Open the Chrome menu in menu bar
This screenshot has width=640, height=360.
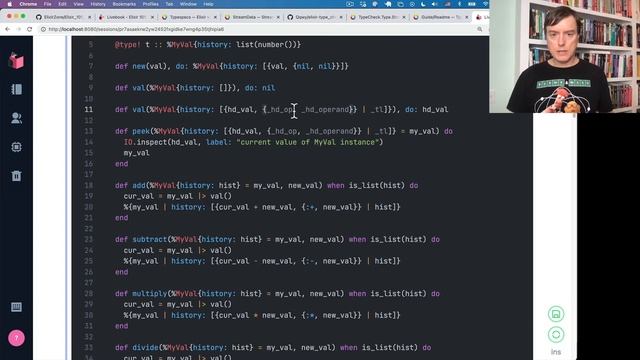(28, 4)
